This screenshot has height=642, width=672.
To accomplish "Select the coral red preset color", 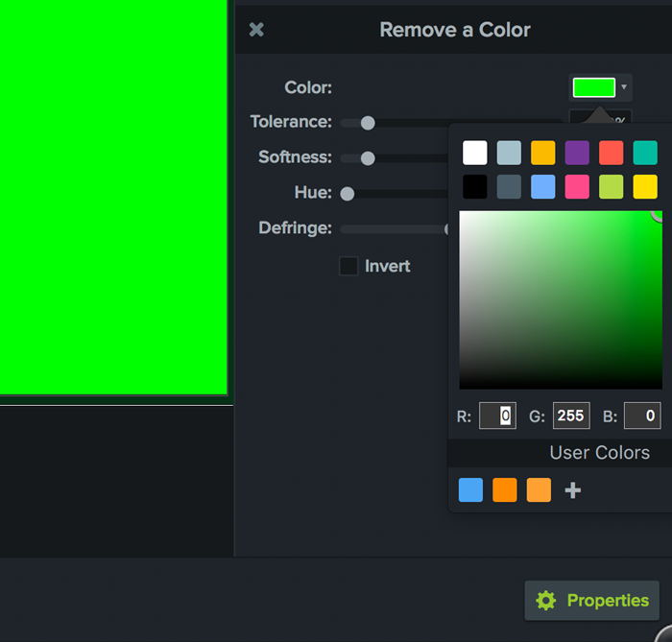I will 612,153.
